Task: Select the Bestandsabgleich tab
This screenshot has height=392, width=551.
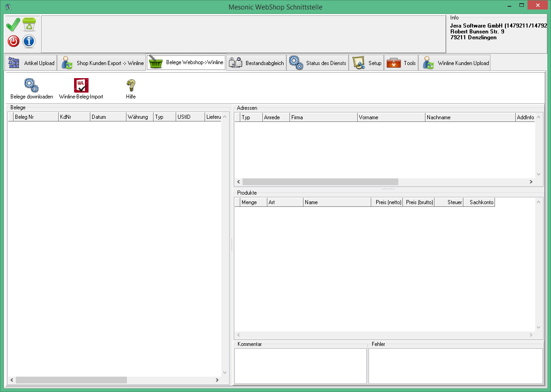Action: point(257,63)
